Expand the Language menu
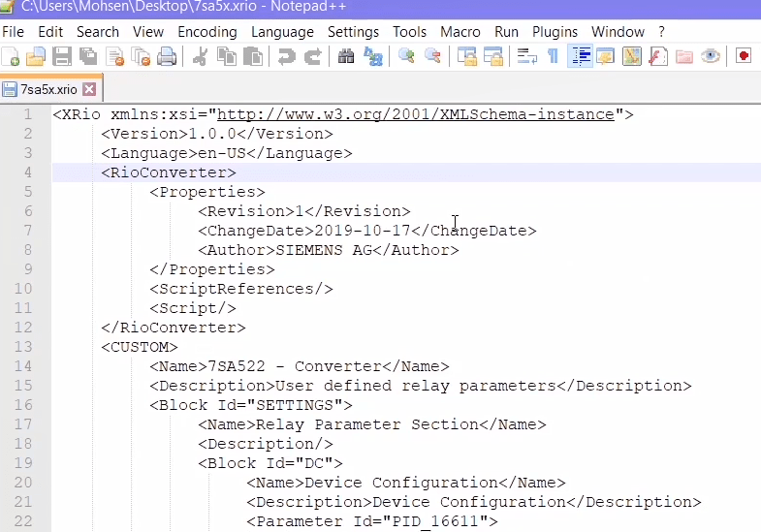Screen dimensions: 761x532 282,32
